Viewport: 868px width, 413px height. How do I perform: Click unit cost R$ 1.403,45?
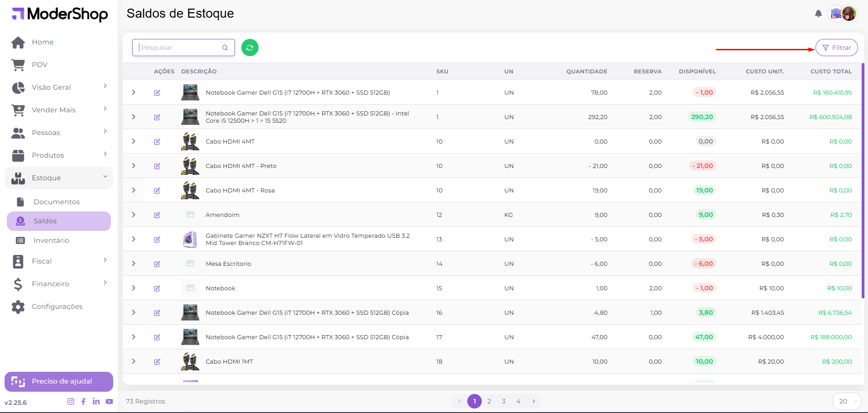pos(767,312)
